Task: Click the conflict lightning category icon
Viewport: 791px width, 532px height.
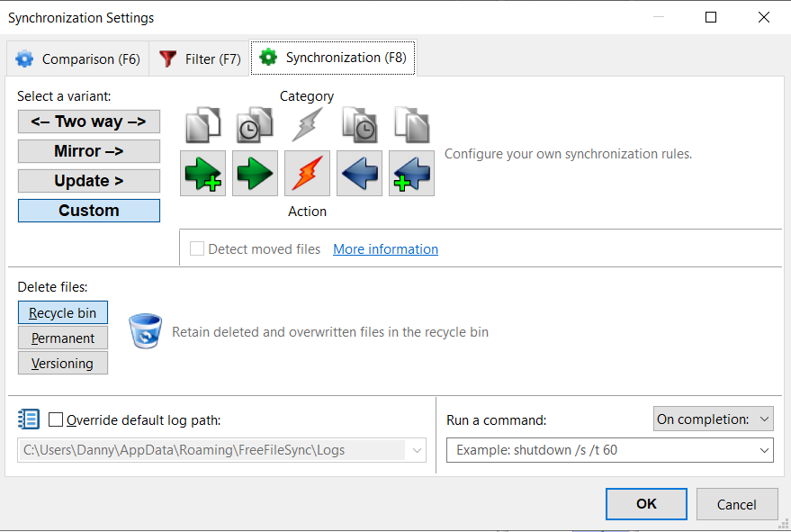Action: tap(307, 124)
